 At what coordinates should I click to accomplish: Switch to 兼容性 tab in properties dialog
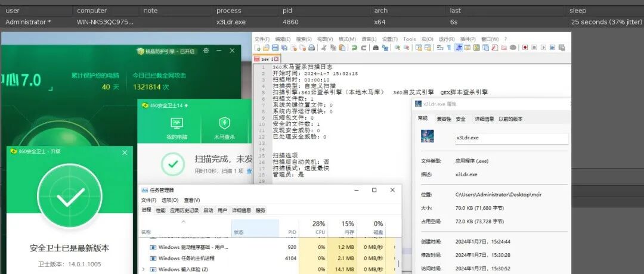click(x=444, y=119)
